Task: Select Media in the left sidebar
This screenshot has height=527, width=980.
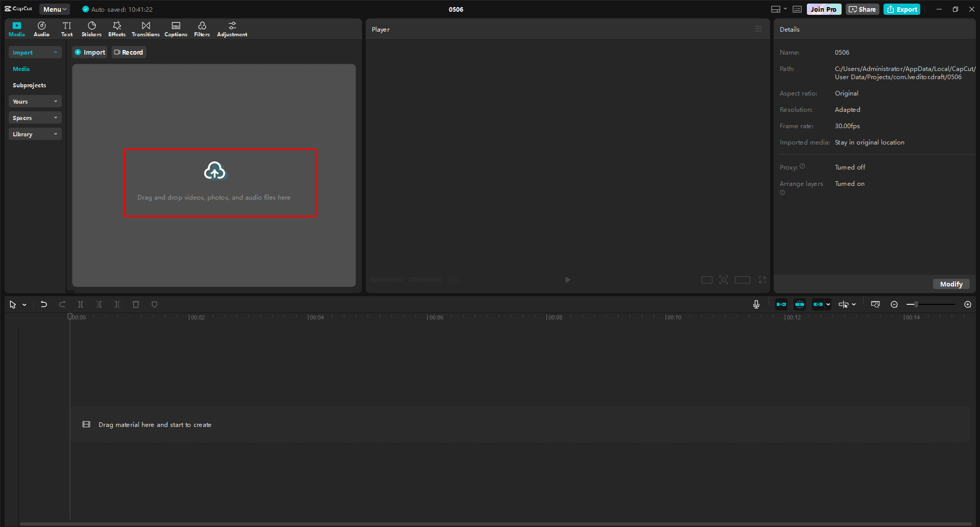Action: pyautogui.click(x=21, y=69)
